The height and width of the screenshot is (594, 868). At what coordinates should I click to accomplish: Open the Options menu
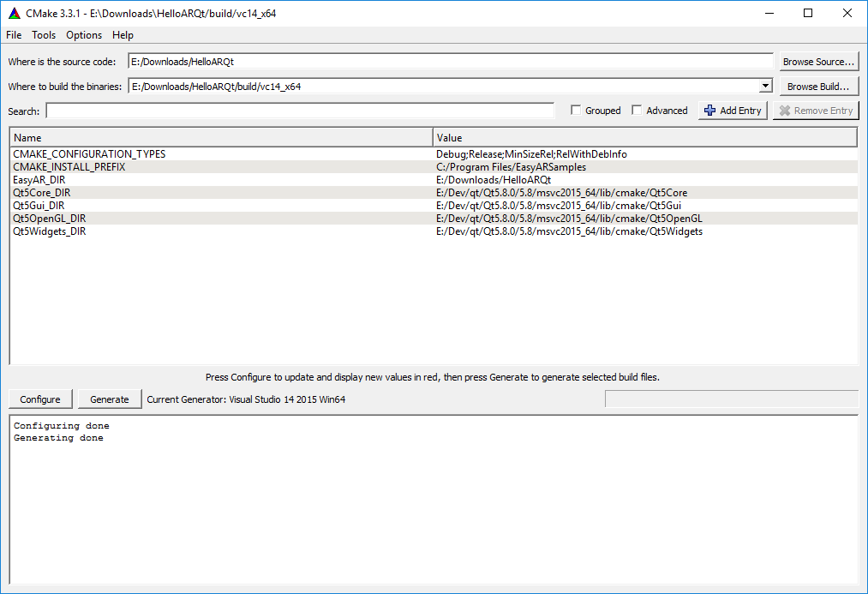[84, 35]
